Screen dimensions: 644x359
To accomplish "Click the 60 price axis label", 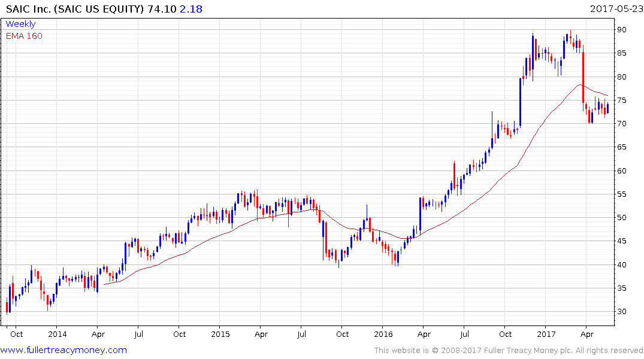I will (x=621, y=171).
